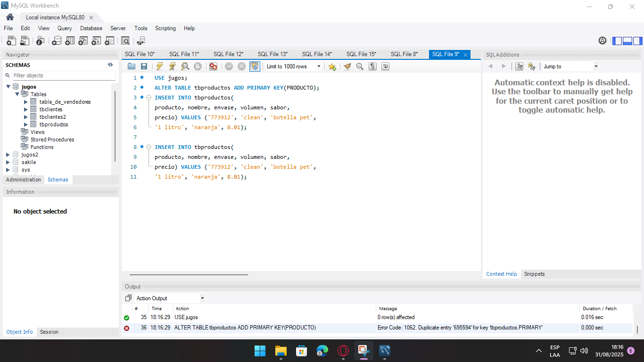Expand the tabla_de_vendedores table
The height and width of the screenshot is (362, 644).
[26, 102]
